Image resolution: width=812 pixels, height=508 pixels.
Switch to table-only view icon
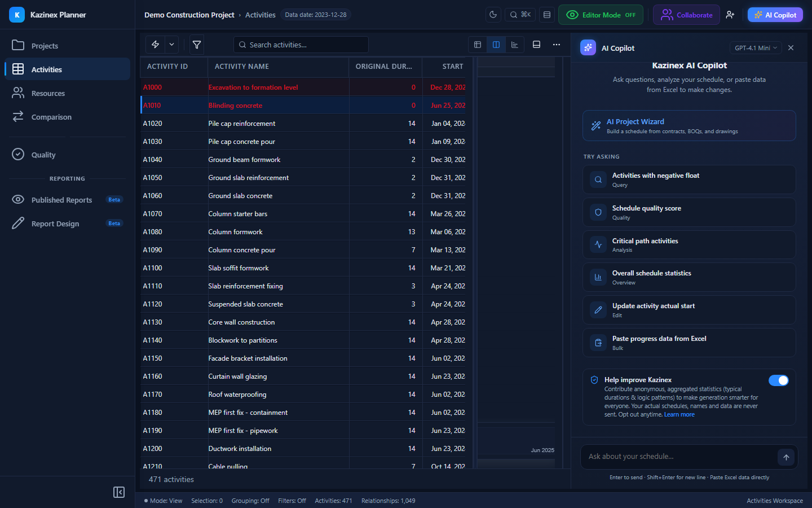(x=478, y=45)
